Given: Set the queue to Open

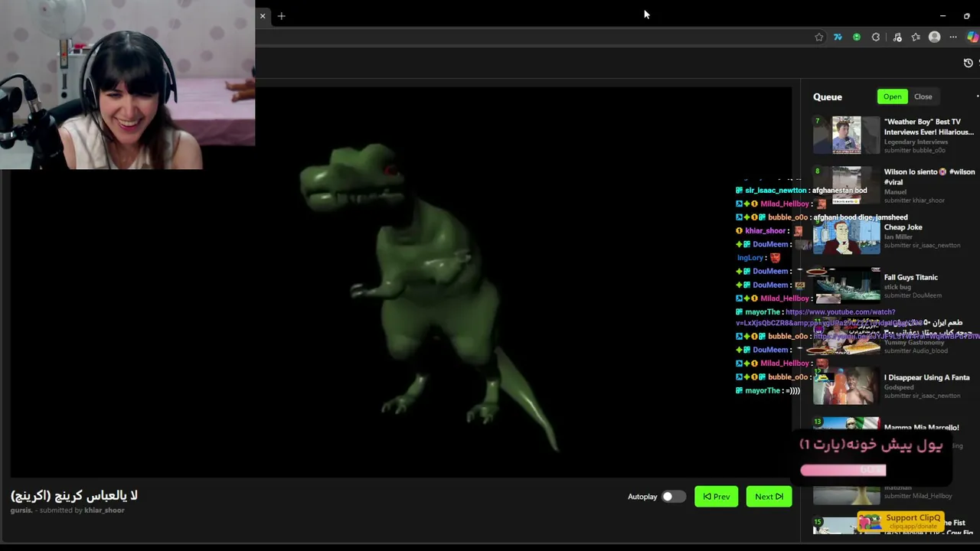Looking at the screenshot, I should (893, 96).
